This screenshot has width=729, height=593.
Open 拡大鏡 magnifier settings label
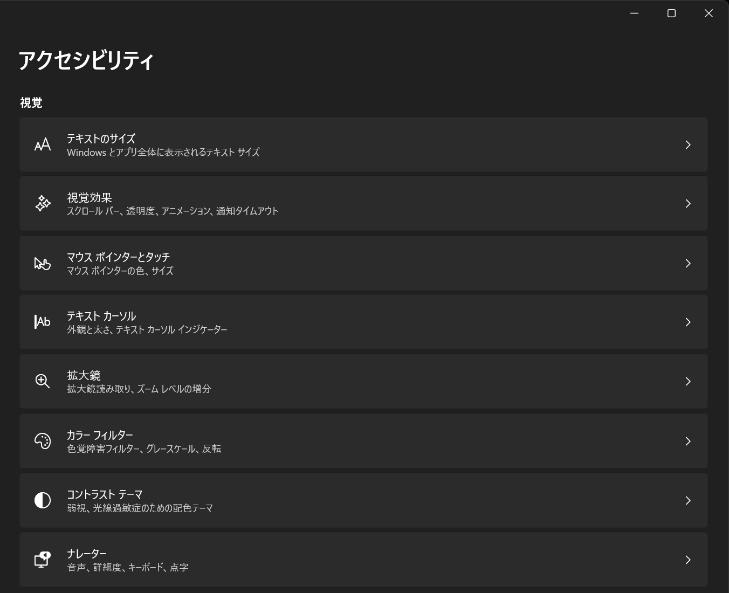click(x=84, y=375)
